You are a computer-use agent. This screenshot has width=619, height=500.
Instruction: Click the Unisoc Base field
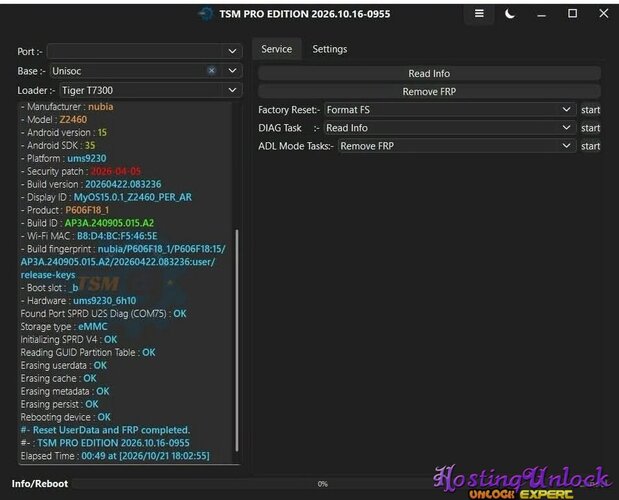tap(145, 71)
